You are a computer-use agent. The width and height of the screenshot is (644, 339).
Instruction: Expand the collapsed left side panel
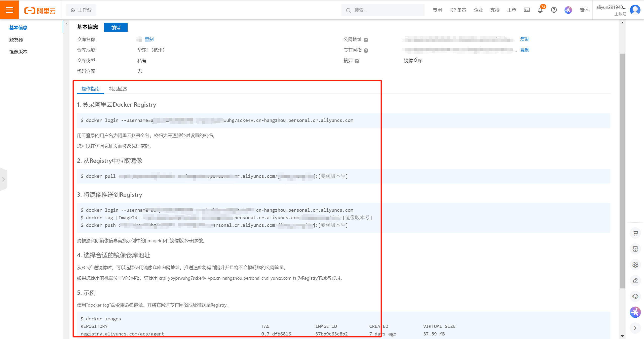4,179
